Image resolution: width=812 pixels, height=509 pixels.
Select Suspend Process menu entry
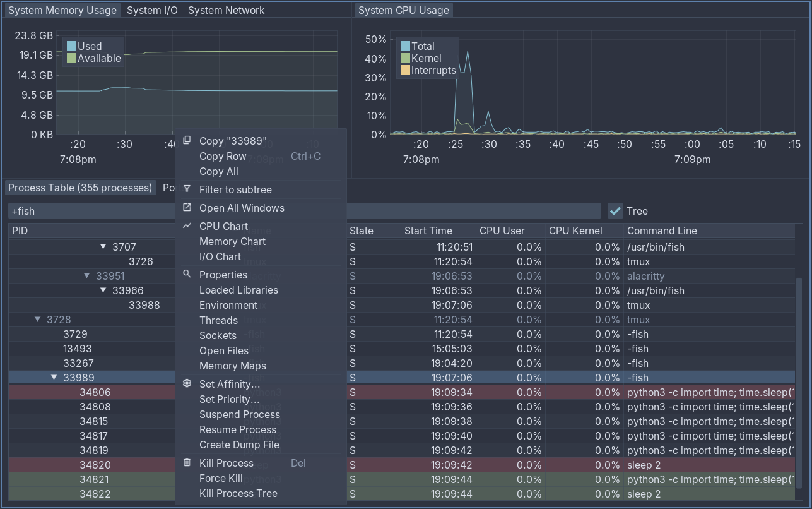(240, 414)
